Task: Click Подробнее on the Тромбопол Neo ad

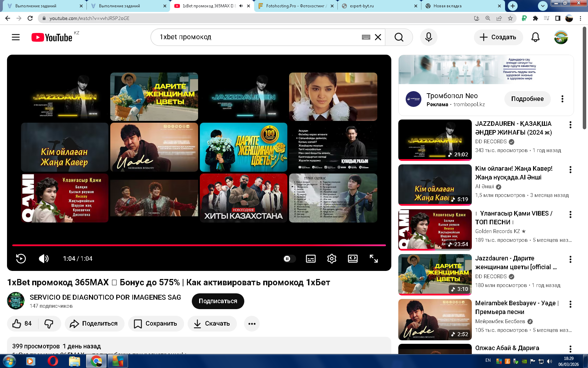Action: coord(527,99)
